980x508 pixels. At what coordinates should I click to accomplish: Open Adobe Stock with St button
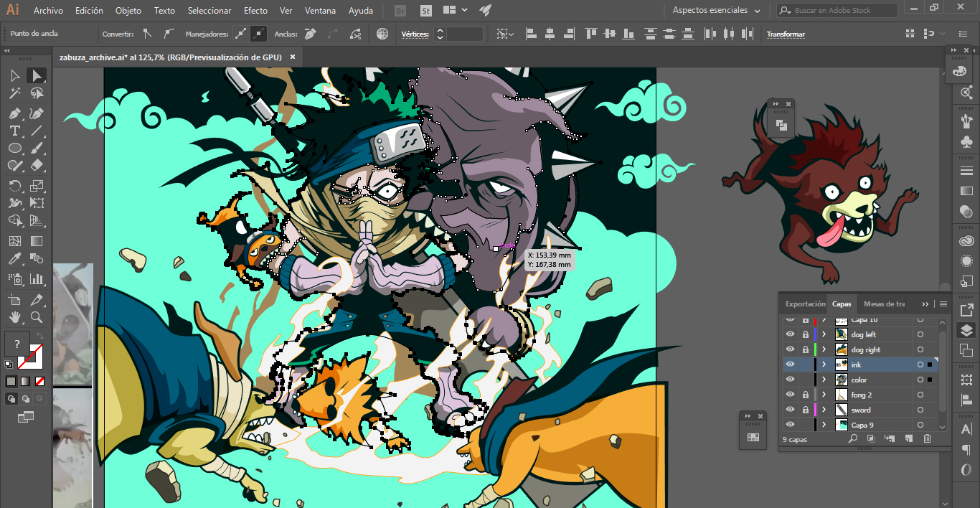426,11
